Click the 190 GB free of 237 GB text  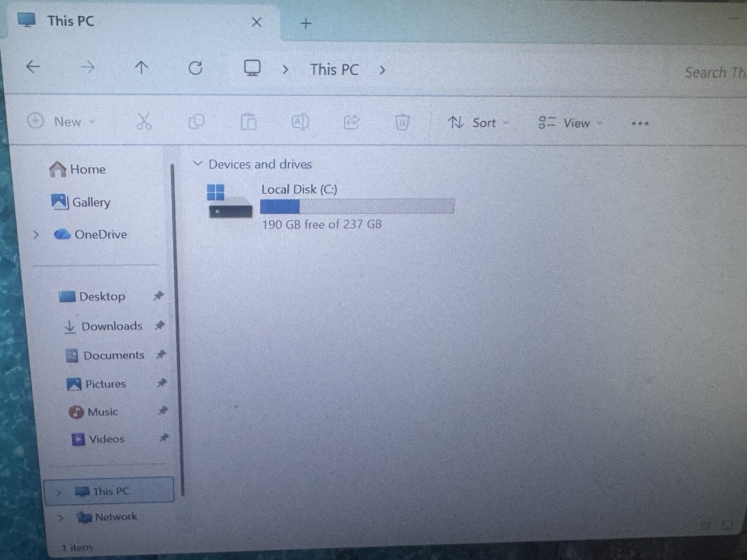(322, 224)
